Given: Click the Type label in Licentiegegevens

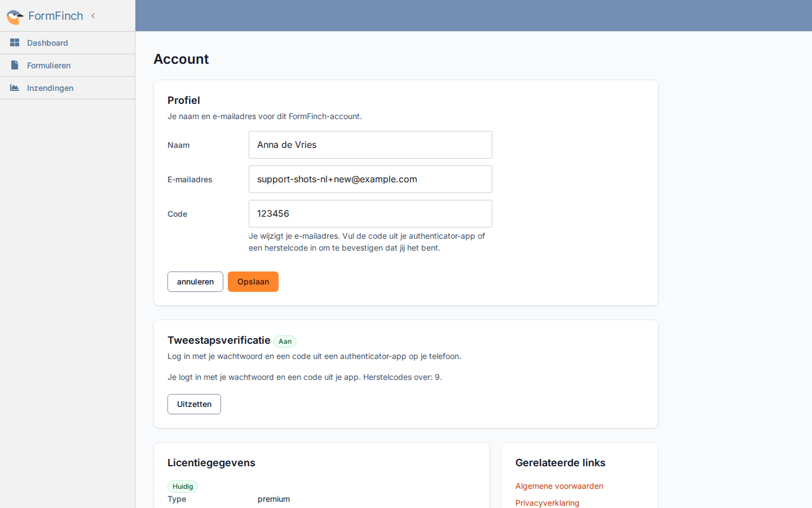Looking at the screenshot, I should [177, 499].
